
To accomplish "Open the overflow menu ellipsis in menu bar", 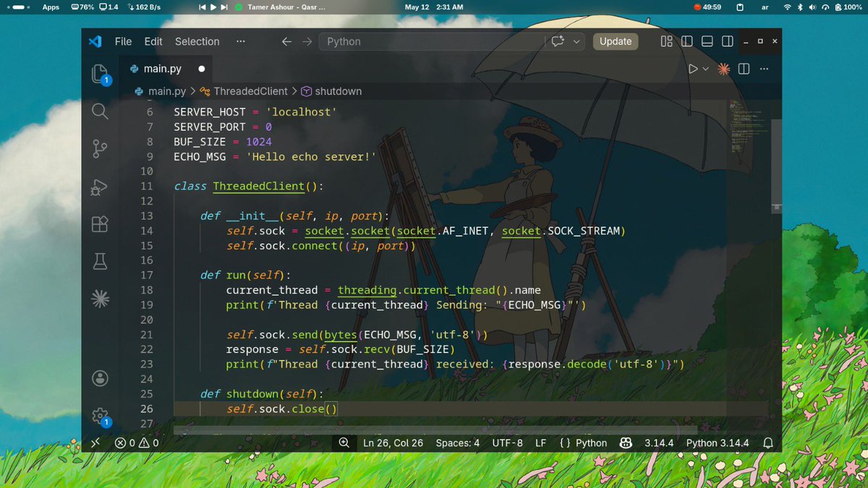I will point(240,41).
